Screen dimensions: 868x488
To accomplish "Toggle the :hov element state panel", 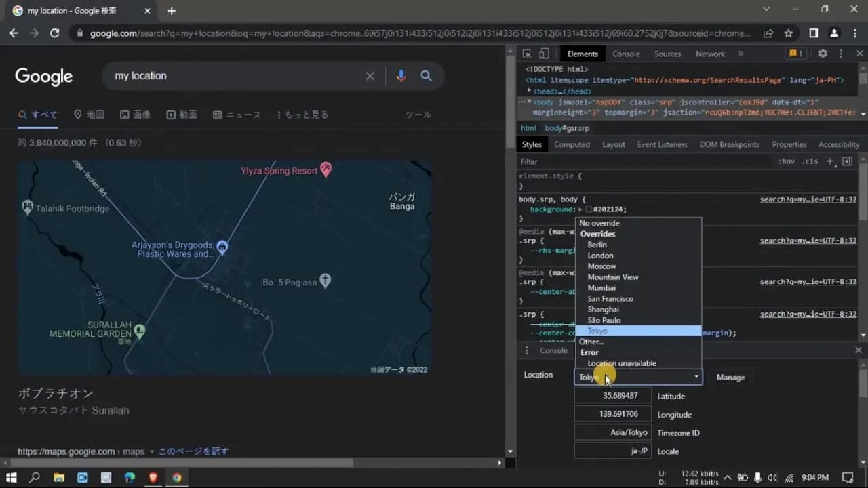I will pyautogui.click(x=787, y=161).
